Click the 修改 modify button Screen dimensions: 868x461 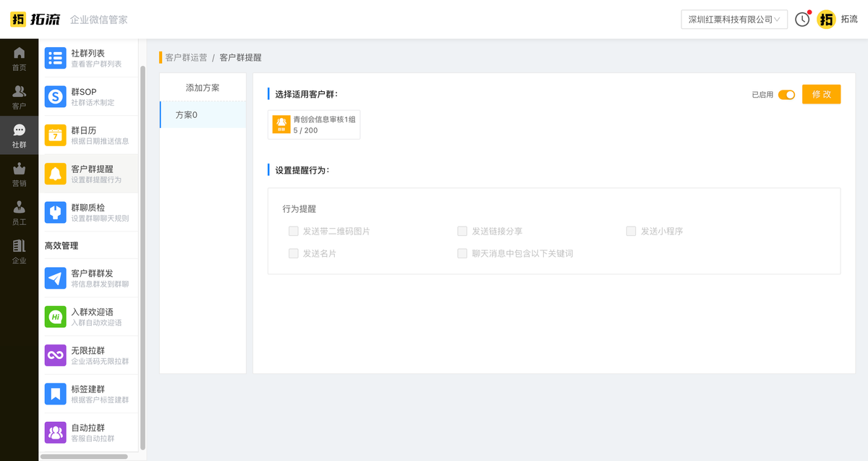pos(821,94)
